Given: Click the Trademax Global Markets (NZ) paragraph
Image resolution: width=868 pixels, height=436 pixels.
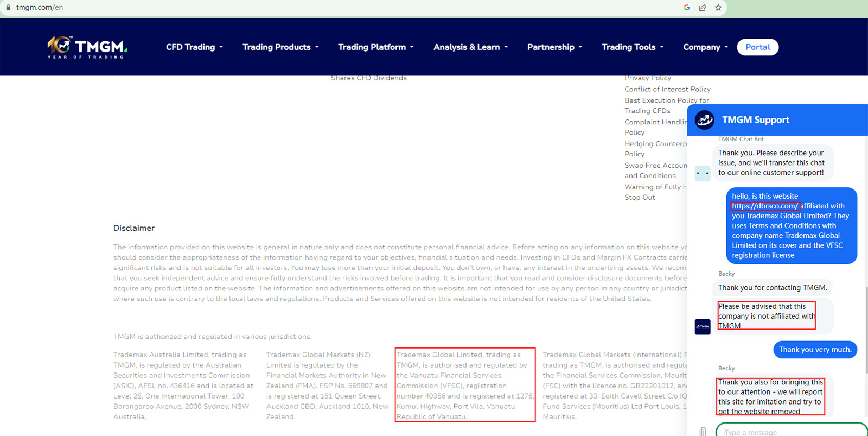Looking at the screenshot, I should pos(327,386).
